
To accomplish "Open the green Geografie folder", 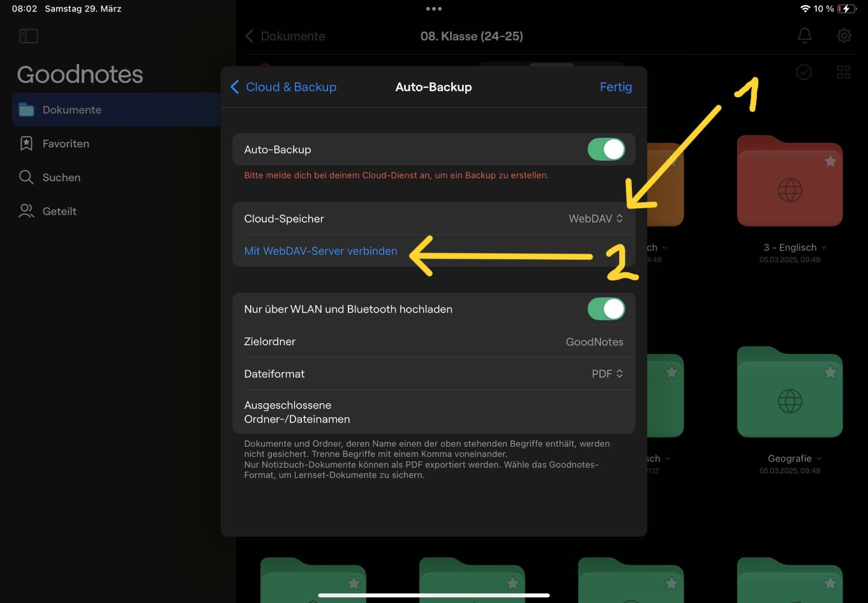I will click(x=790, y=392).
